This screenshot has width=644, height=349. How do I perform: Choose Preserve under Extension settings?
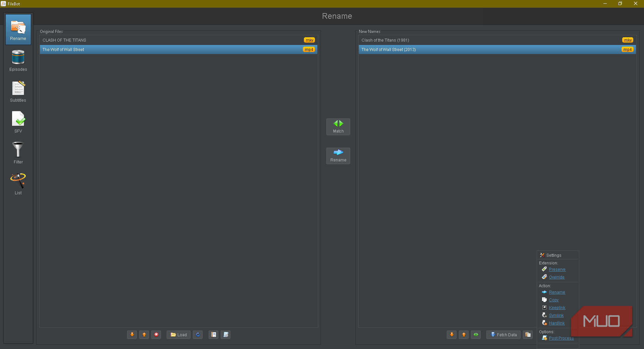coord(557,269)
